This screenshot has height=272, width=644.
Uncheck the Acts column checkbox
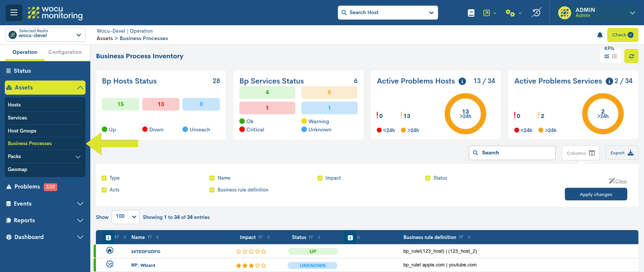[x=104, y=190]
